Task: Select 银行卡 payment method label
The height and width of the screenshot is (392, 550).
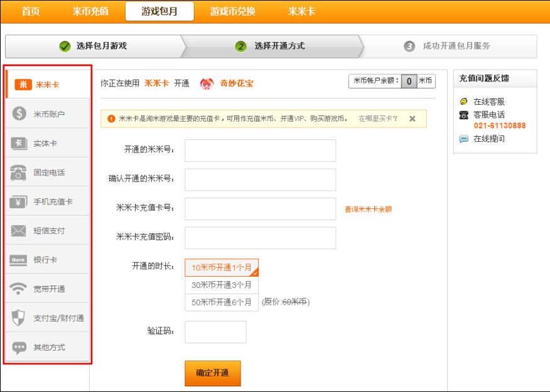Action: pos(45,260)
